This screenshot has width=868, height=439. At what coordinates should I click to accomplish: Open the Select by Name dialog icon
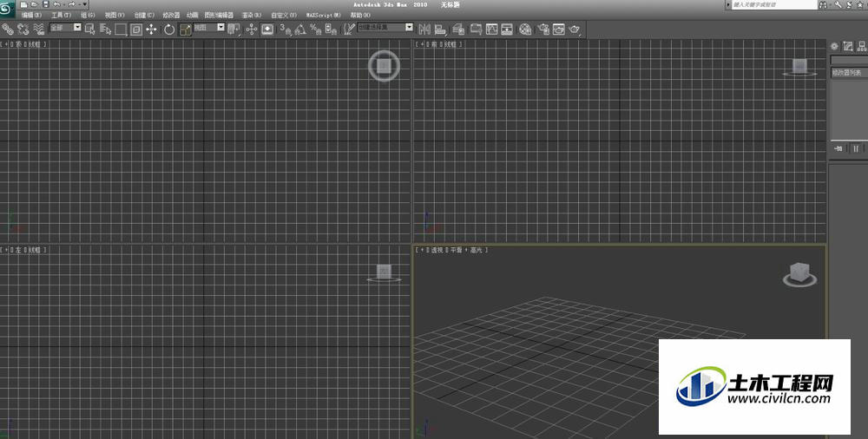[105, 29]
